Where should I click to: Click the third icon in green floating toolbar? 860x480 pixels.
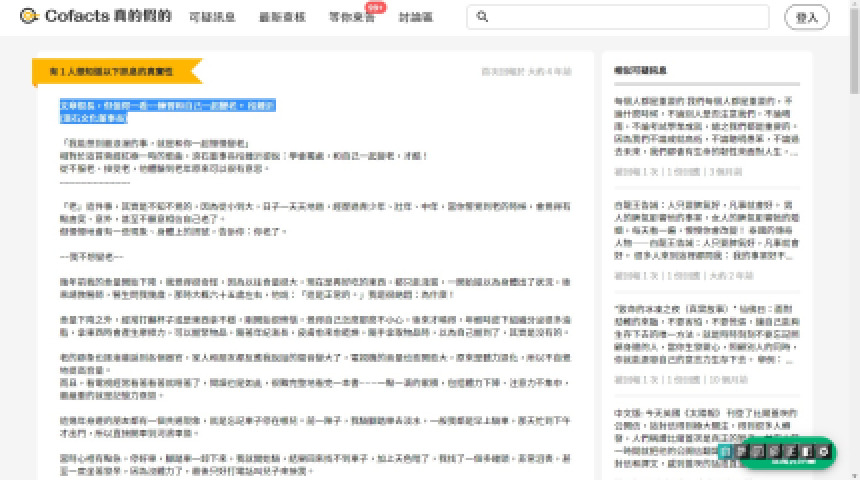[757, 452]
